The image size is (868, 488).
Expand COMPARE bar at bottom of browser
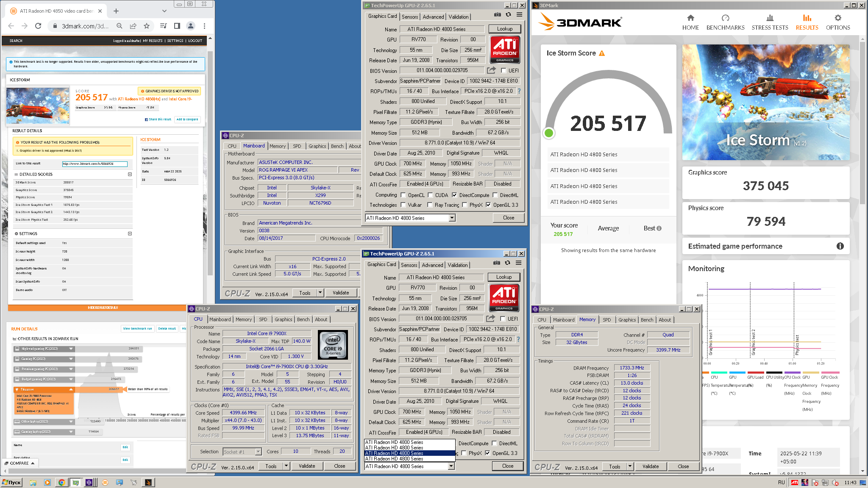coord(19,463)
